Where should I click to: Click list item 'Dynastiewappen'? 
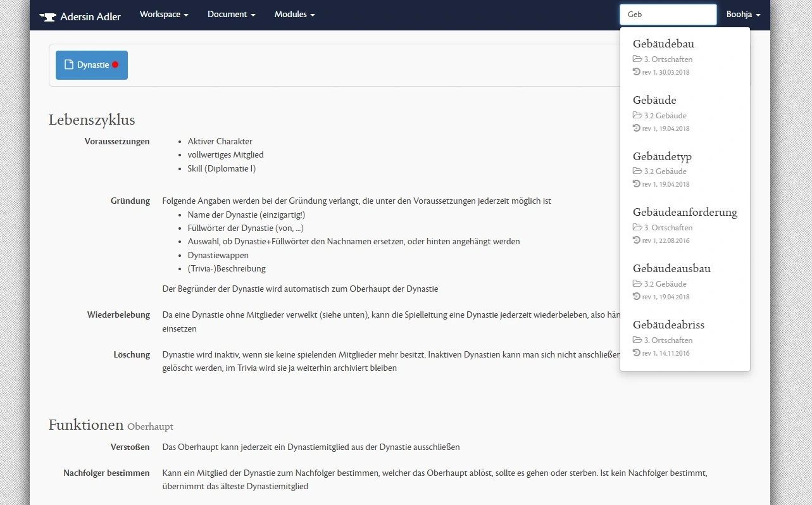click(x=218, y=255)
